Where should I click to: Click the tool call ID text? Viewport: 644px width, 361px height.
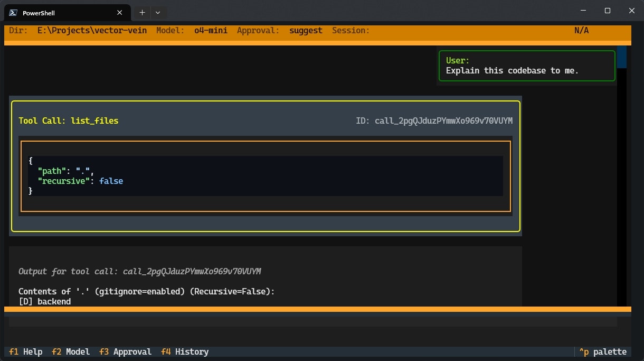434,121
